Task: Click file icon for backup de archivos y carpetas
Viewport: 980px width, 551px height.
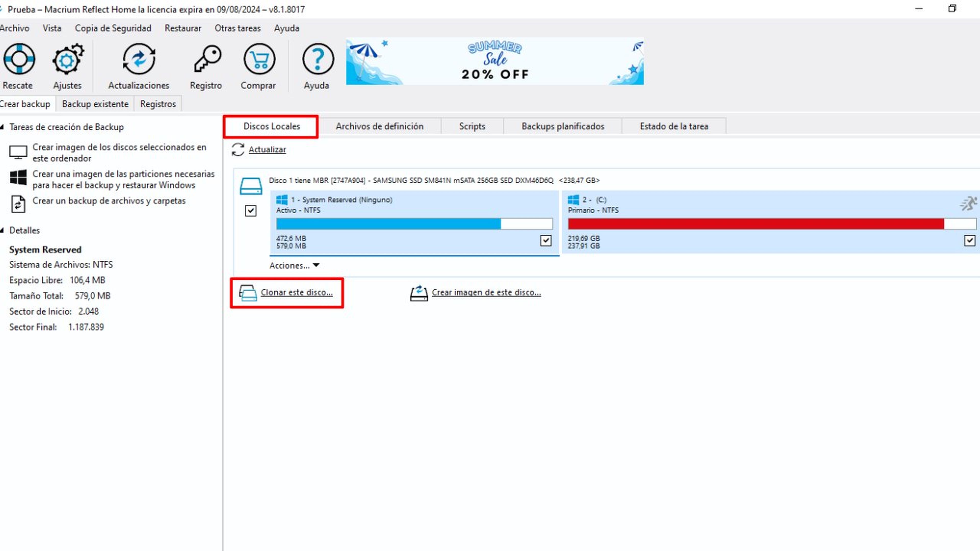Action: point(18,204)
